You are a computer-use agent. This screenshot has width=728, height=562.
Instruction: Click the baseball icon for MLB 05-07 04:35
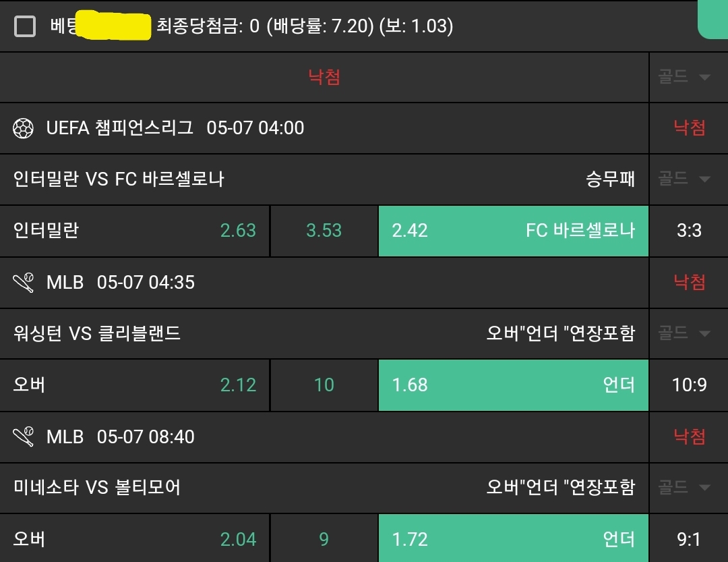point(24,282)
